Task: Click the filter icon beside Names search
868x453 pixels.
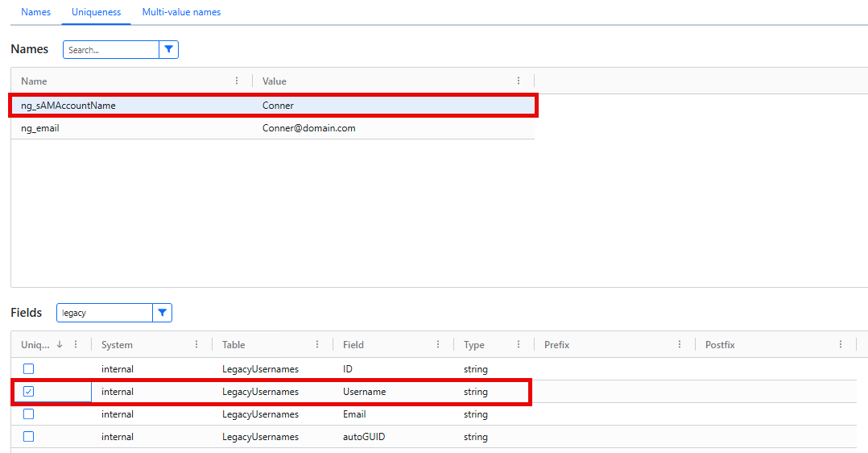Action: pyautogui.click(x=169, y=49)
